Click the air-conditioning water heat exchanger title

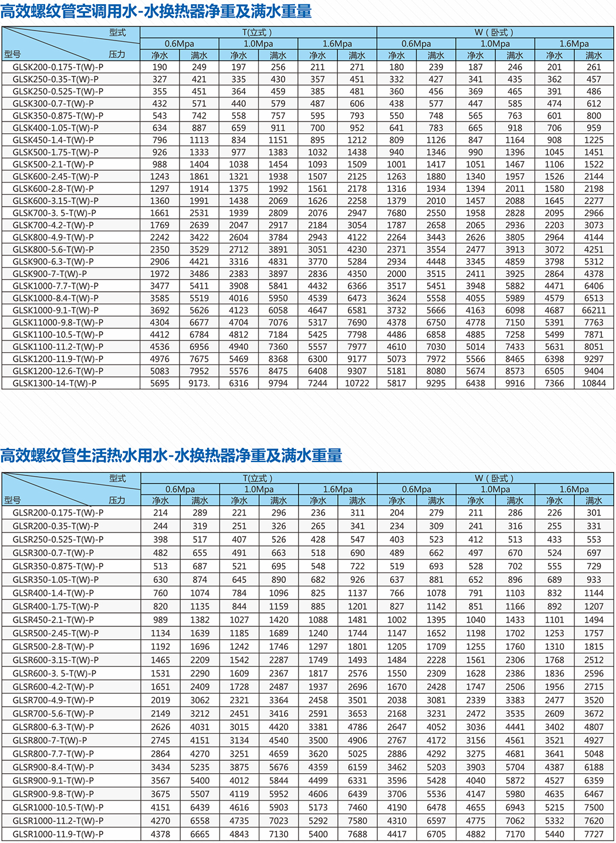pyautogui.click(x=156, y=11)
